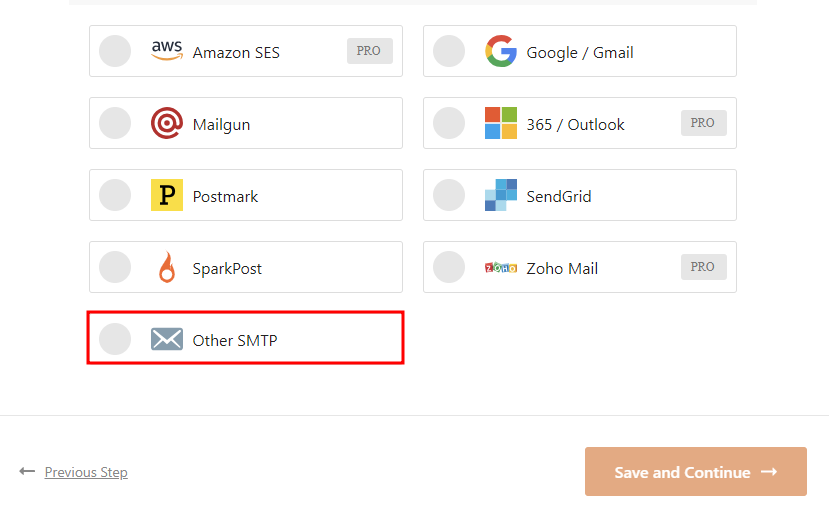
Task: Choose the Postmark radio button
Action: click(115, 196)
